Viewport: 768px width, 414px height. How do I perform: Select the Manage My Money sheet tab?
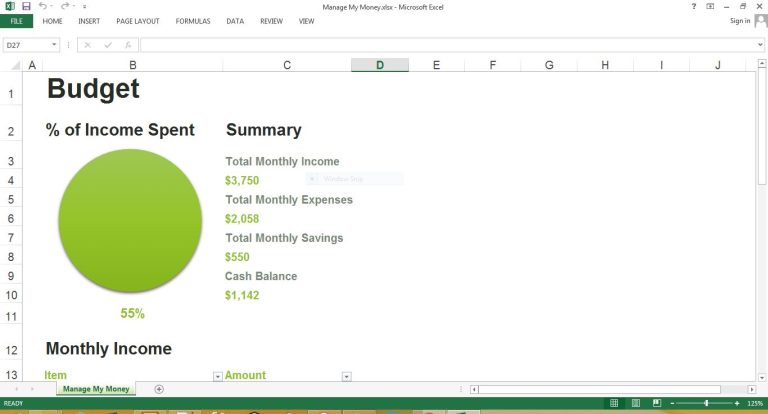(96, 389)
